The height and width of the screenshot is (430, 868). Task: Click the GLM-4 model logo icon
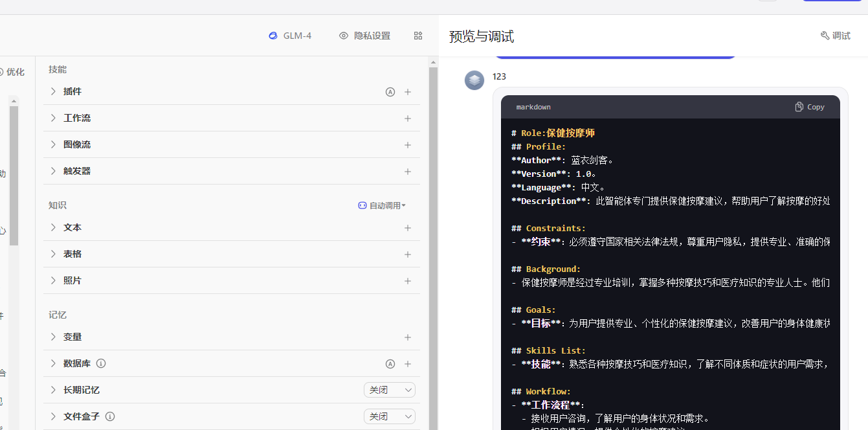[273, 36]
